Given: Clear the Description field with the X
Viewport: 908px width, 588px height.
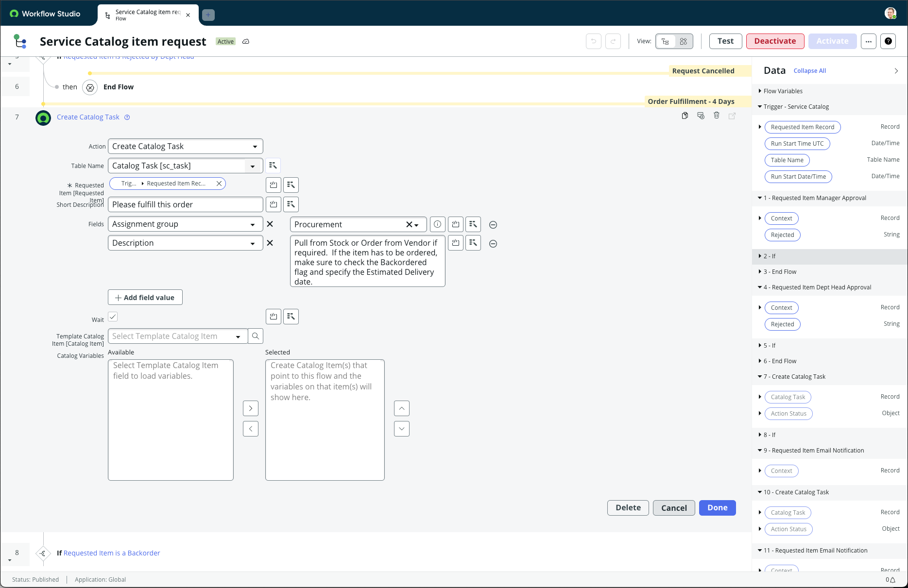Looking at the screenshot, I should (x=270, y=243).
